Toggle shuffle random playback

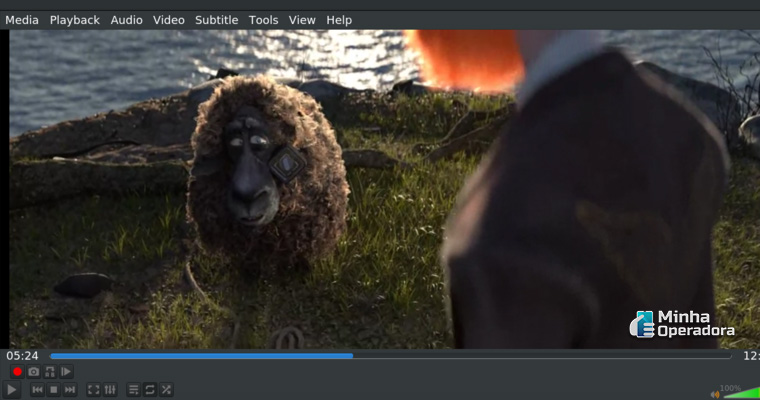[167, 390]
